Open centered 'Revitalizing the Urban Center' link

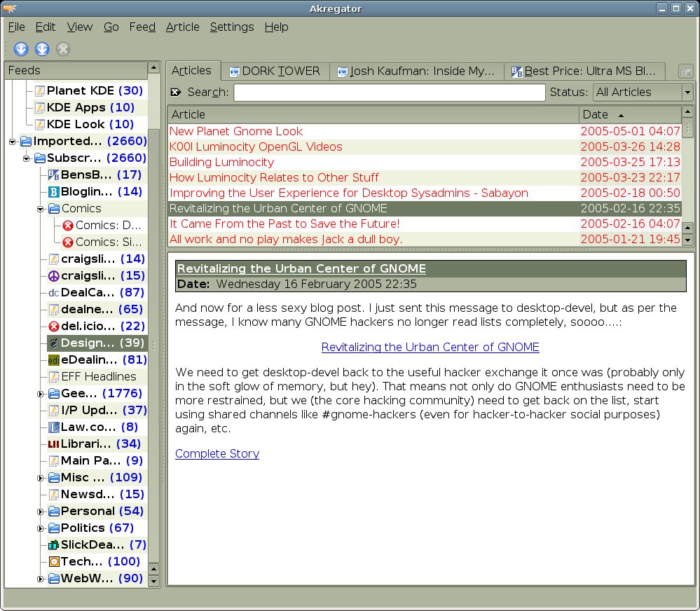(430, 348)
